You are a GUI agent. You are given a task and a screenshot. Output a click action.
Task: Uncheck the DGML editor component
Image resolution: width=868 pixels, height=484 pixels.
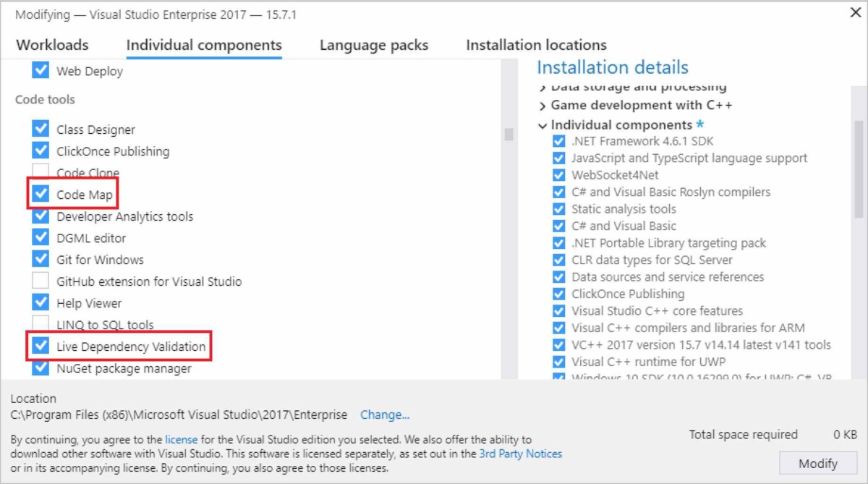click(x=42, y=237)
